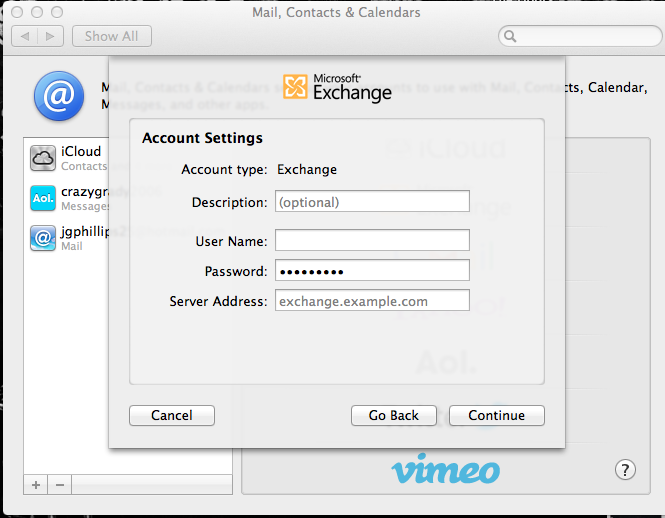665x518 pixels.
Task: Click the search magnifier icon
Action: click(x=510, y=36)
